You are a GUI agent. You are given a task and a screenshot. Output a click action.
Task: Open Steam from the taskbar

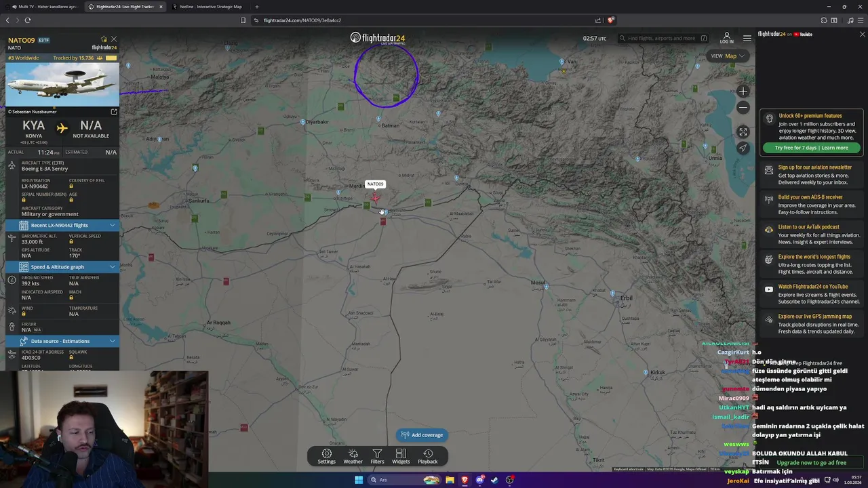click(494, 480)
